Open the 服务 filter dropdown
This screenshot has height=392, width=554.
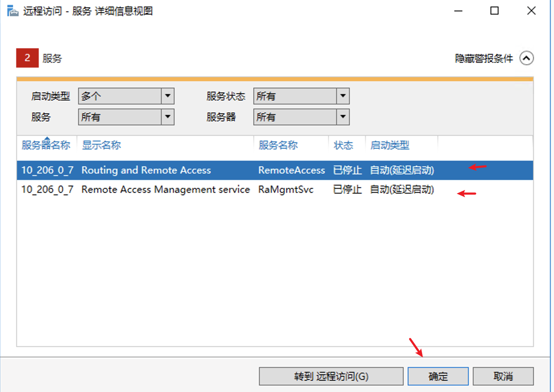[x=168, y=117]
